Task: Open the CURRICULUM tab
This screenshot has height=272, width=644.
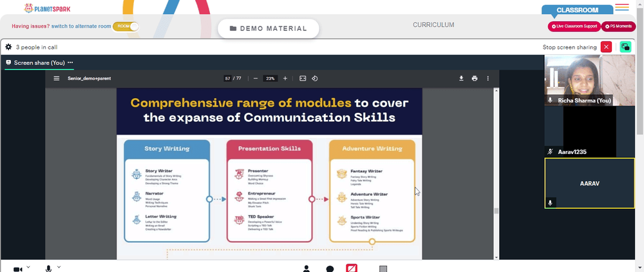Action: [x=433, y=24]
